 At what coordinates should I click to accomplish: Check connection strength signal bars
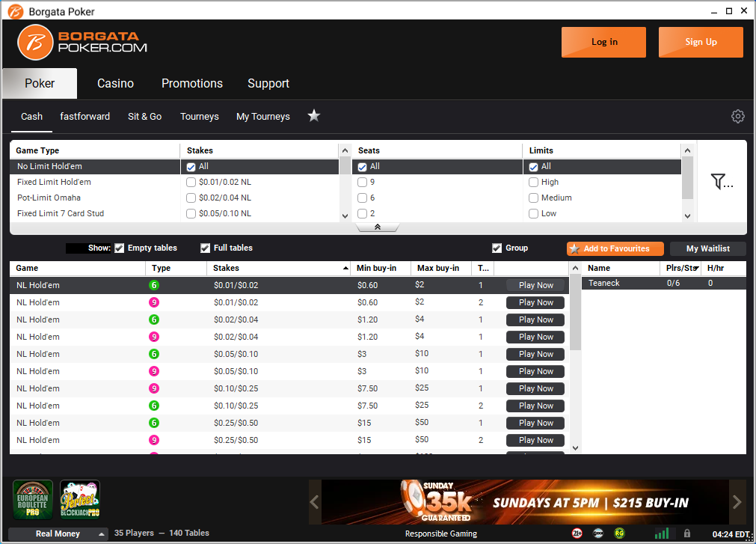pyautogui.click(x=662, y=533)
